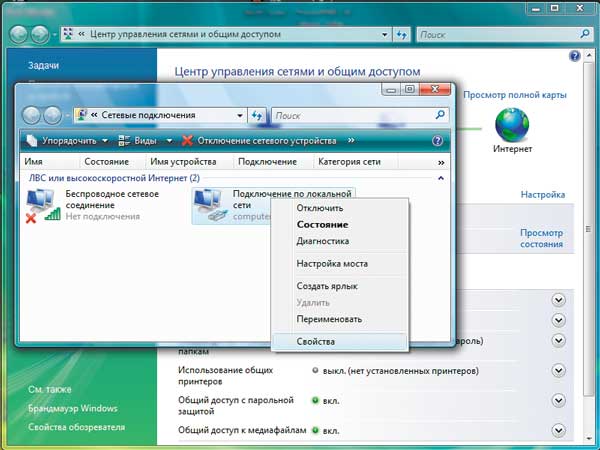Sort by the Device Name column header
The image size is (600, 450).
[x=183, y=162]
